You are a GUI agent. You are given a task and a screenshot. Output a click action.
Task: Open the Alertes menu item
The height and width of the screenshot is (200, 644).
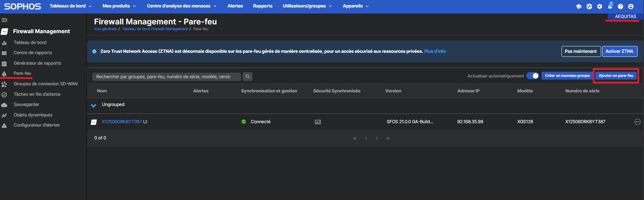coord(235,6)
